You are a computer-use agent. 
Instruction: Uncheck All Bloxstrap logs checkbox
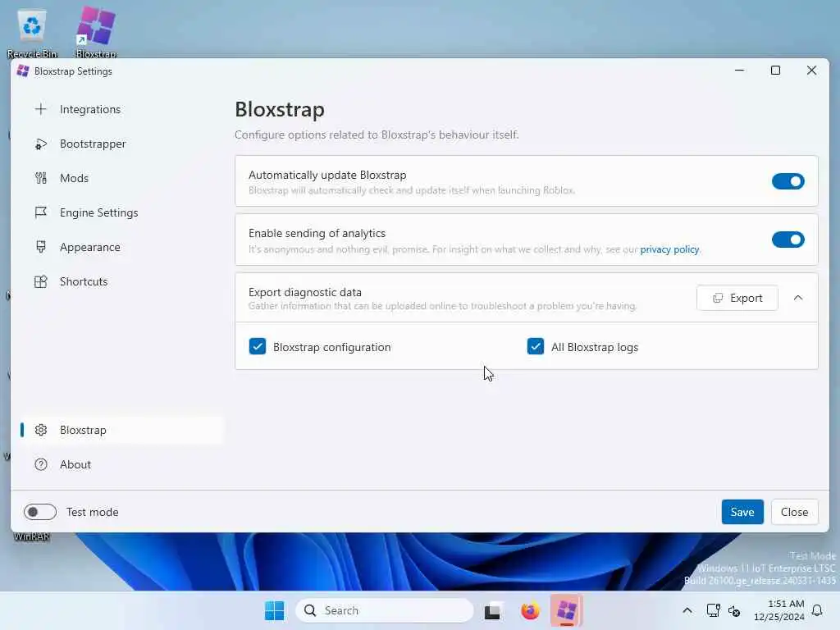(535, 347)
